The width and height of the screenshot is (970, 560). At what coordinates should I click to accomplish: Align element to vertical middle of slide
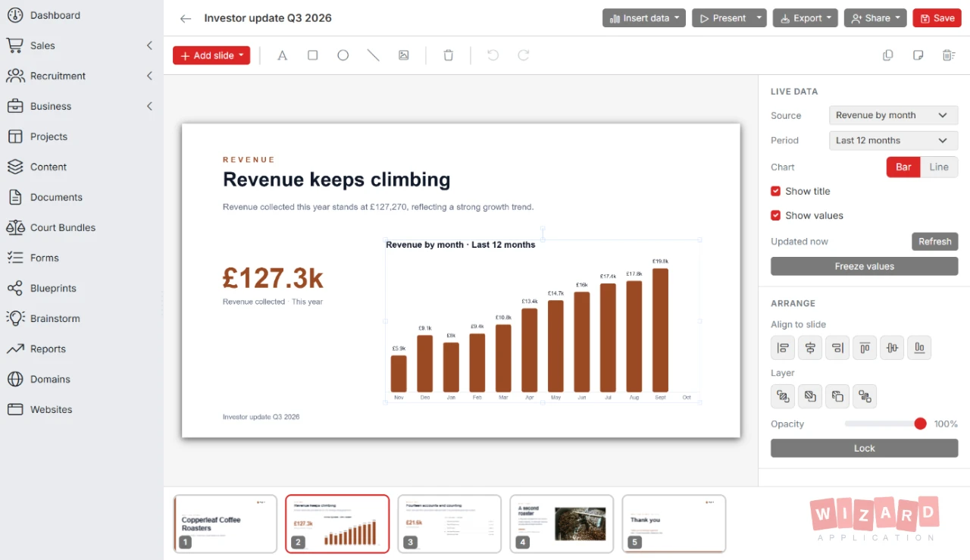coord(892,348)
